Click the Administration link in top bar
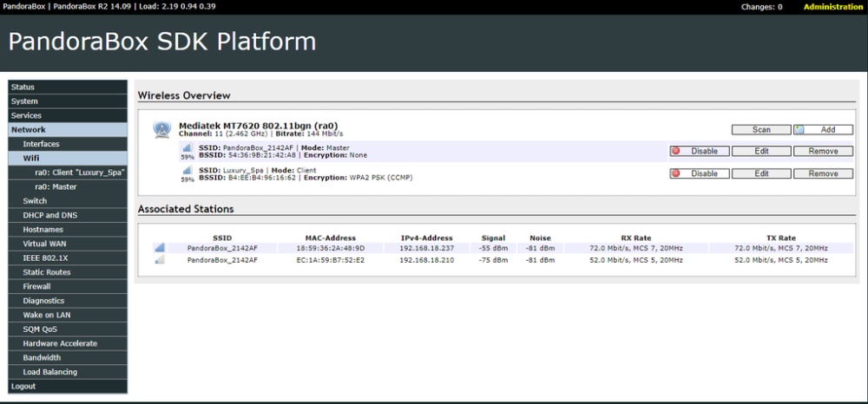 coord(833,7)
